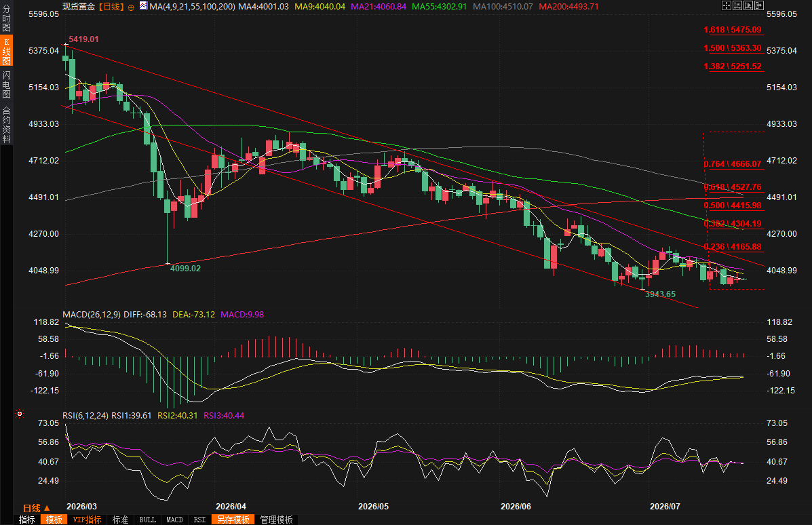
Task: Click the shrink chart axis icon
Action: [x=737, y=5]
